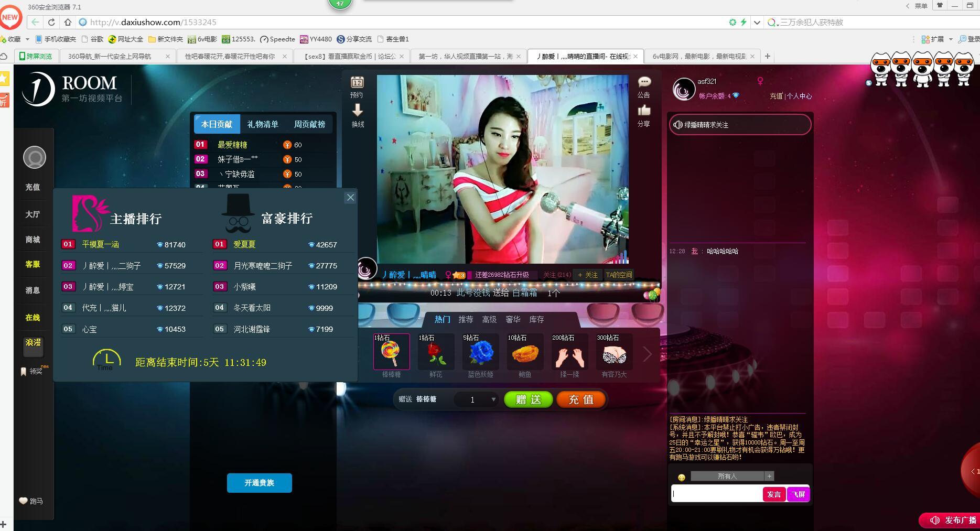The height and width of the screenshot is (531, 980).
Task: Click the plus button beside 所有人
Action: point(769,476)
